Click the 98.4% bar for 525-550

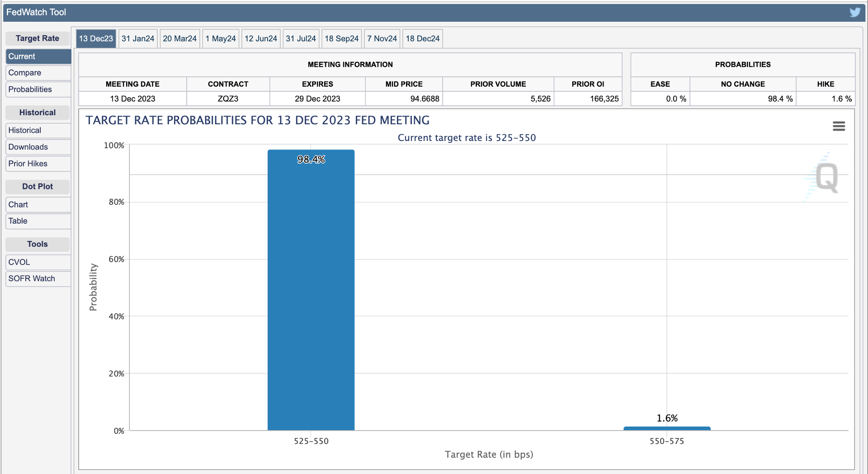pyautogui.click(x=311, y=290)
